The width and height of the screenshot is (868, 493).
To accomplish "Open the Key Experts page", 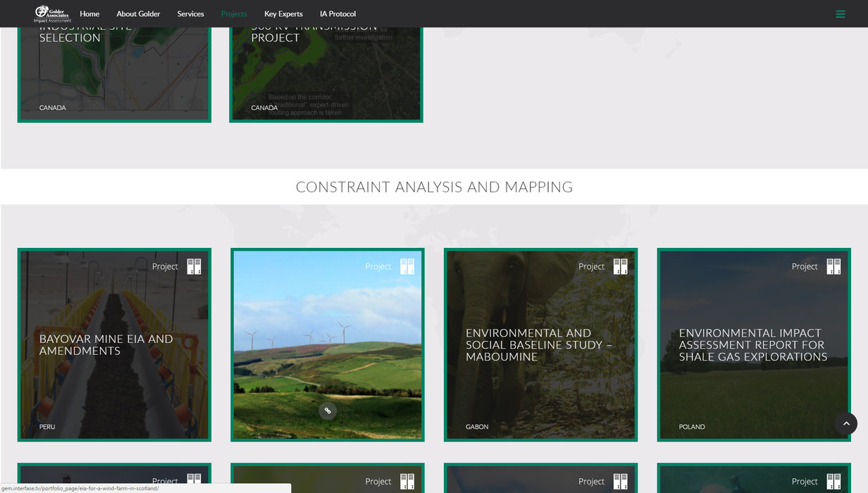I will click(283, 14).
